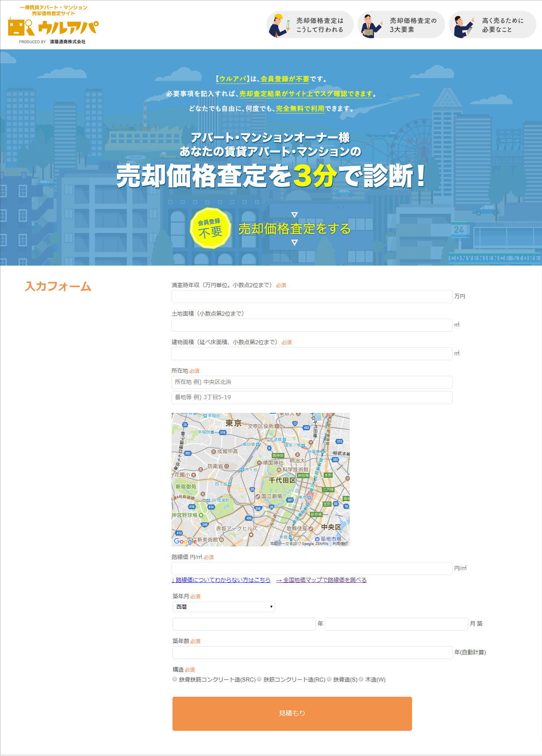542x756 pixels.
Task: Open 売却価格査定はこうして行われる nav item
Action: point(310,25)
